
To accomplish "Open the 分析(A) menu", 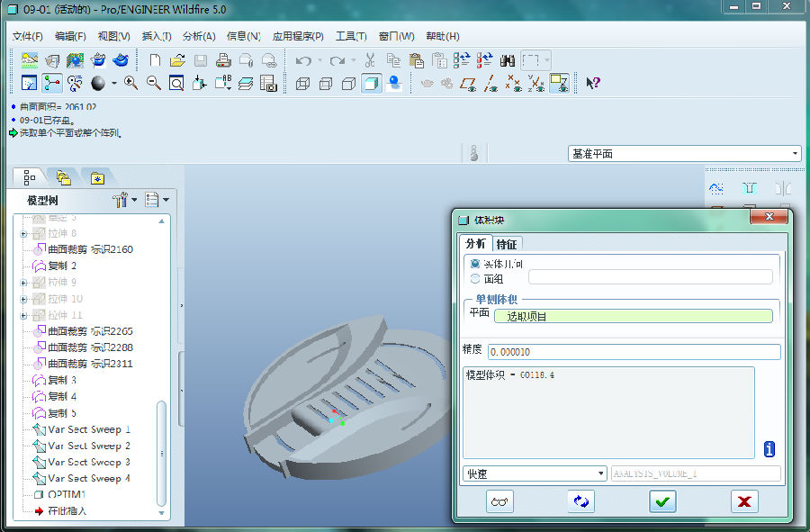I will tap(198, 37).
